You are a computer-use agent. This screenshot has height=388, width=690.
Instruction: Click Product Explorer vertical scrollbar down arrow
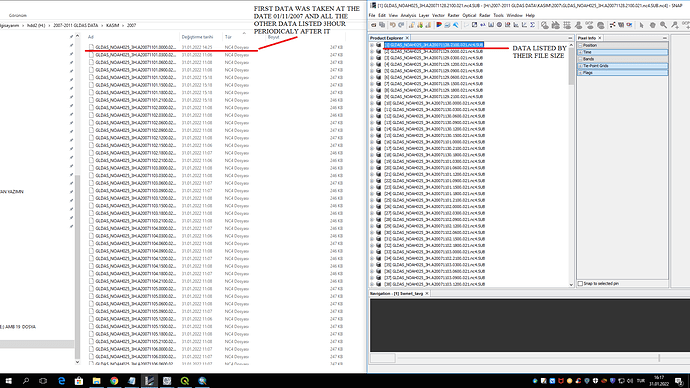coord(571,285)
